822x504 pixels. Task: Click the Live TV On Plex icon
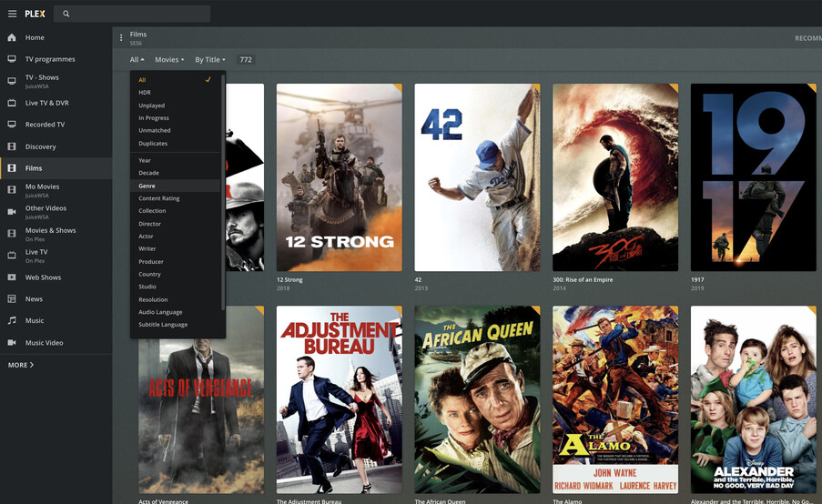point(12,255)
